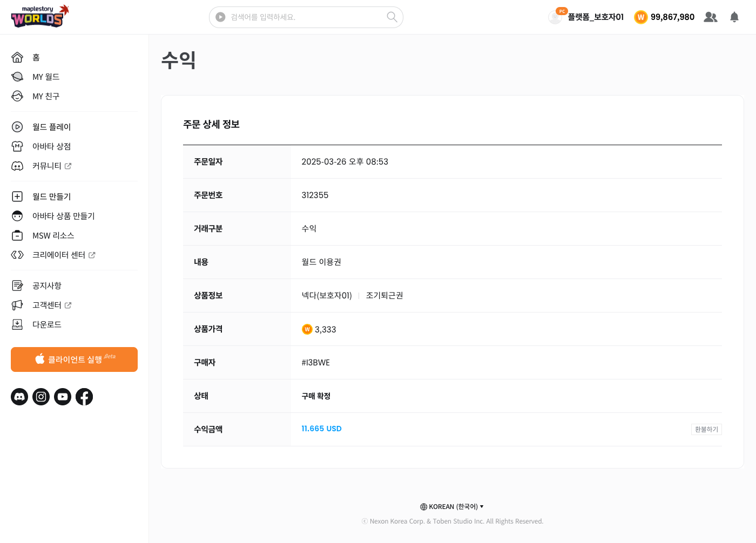The image size is (756, 543).
Task: Click the search magnifier icon
Action: tap(392, 17)
